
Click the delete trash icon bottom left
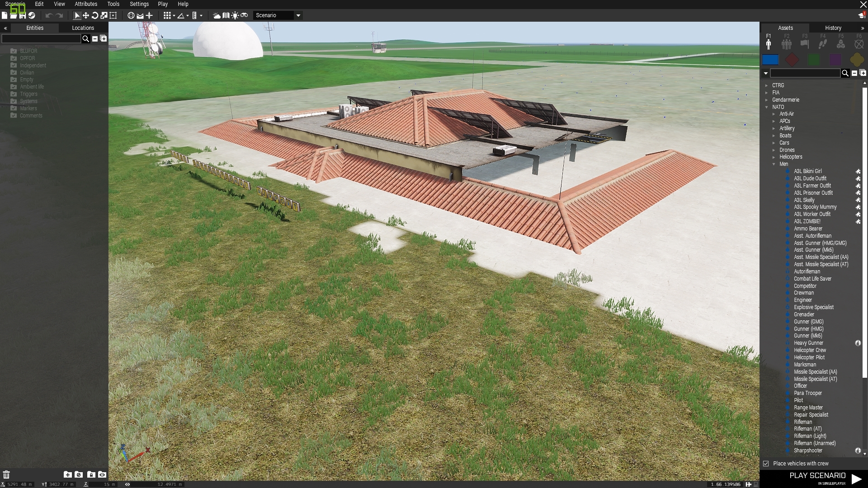pyautogui.click(x=6, y=474)
